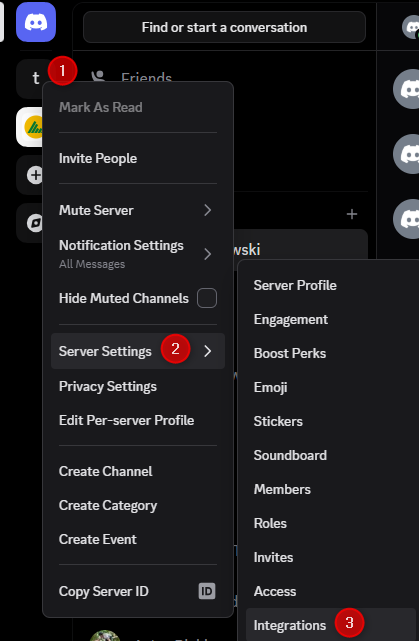The width and height of the screenshot is (419, 641).
Task: Open Server Settings menu entry
Action: pyautogui.click(x=138, y=351)
